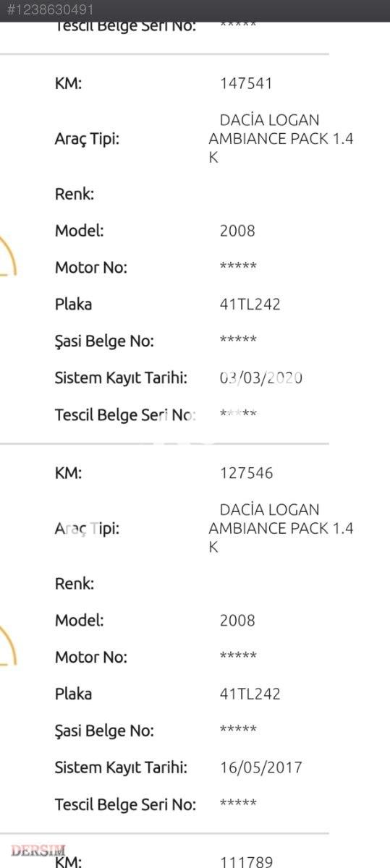Click the DERSIM watermark logo
The image size is (390, 868).
(x=38, y=851)
